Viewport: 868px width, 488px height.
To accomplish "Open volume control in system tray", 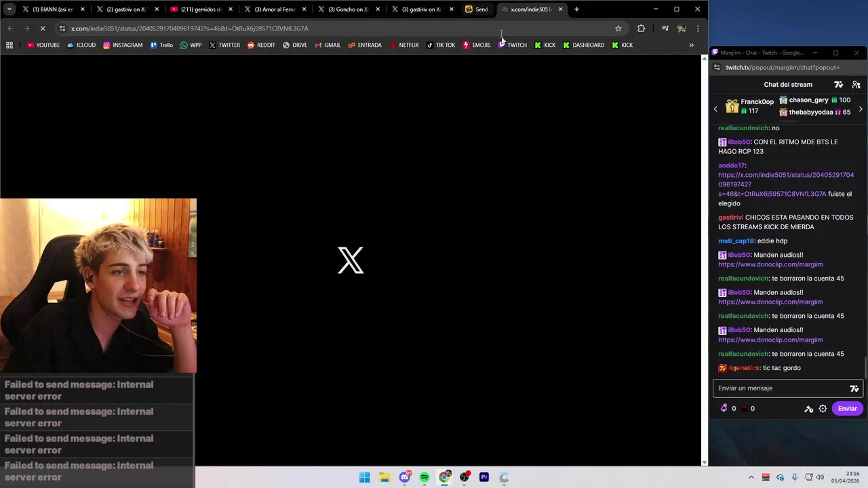I will 819,477.
